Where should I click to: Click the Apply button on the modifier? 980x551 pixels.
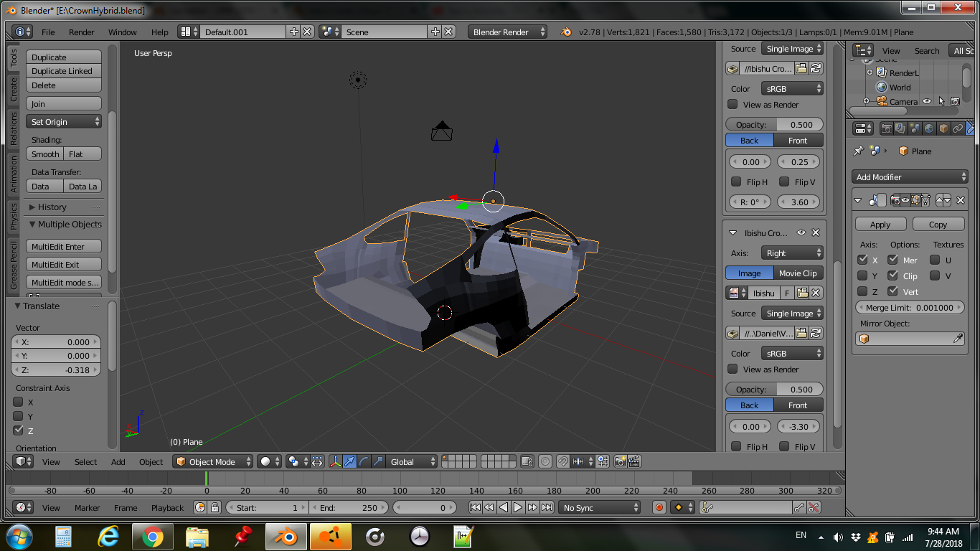(880, 225)
